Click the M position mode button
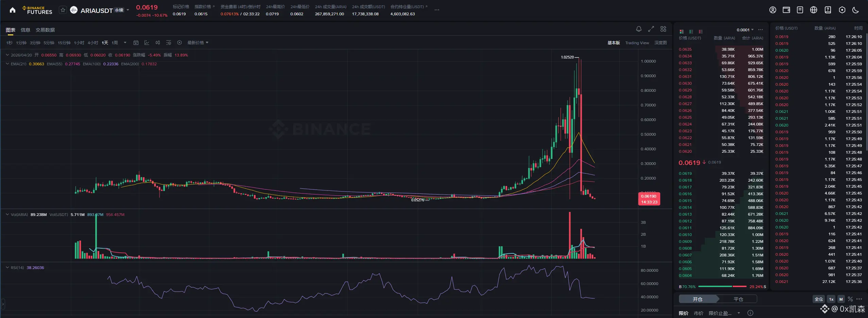868x318 pixels. [x=841, y=299]
